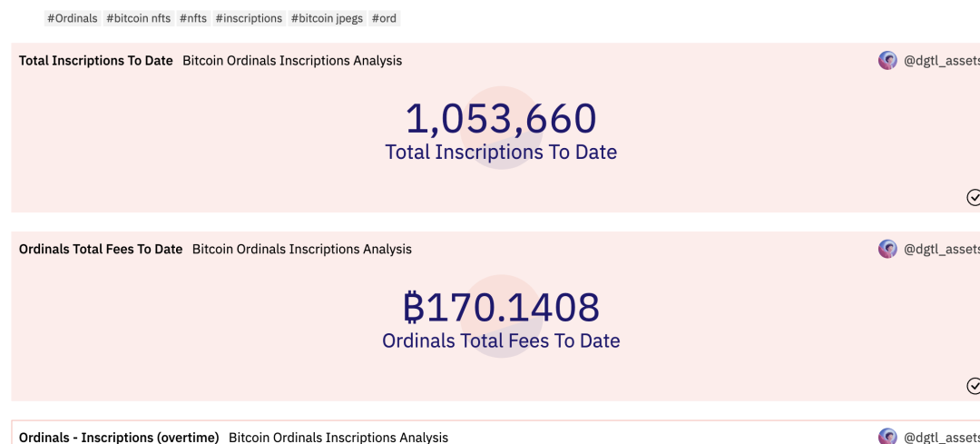The image size is (980, 444).
Task: Click avatar in Total Inscriptions To Date panel
Action: tap(887, 61)
